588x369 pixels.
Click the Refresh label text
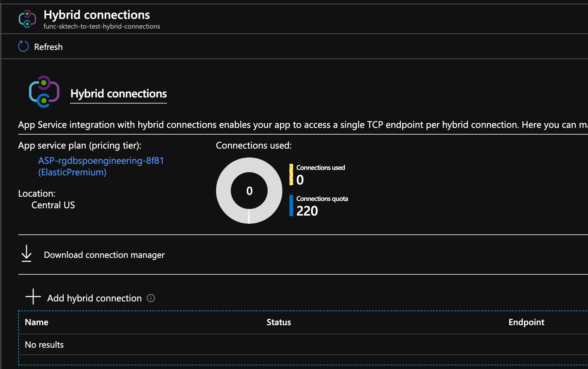point(48,47)
